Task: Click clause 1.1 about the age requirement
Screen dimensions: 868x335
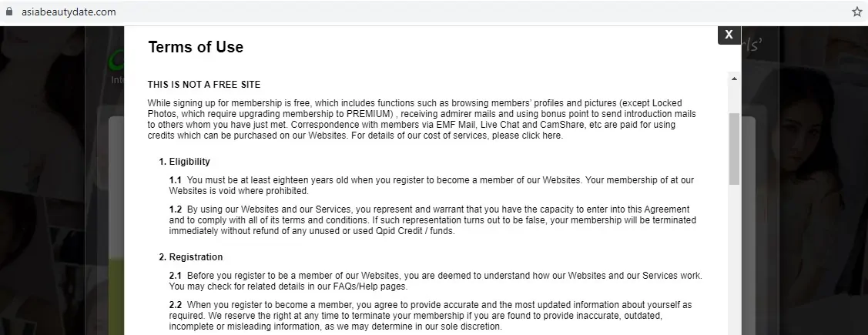Action: coord(431,185)
